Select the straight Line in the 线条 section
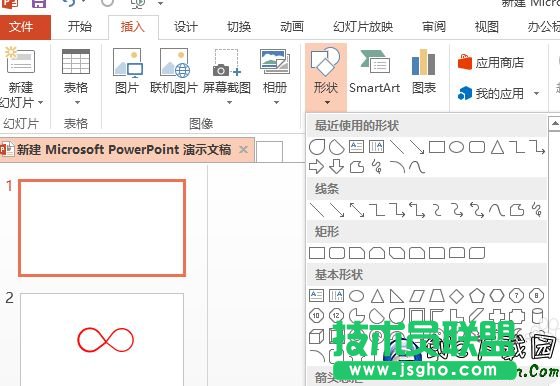 click(x=317, y=210)
